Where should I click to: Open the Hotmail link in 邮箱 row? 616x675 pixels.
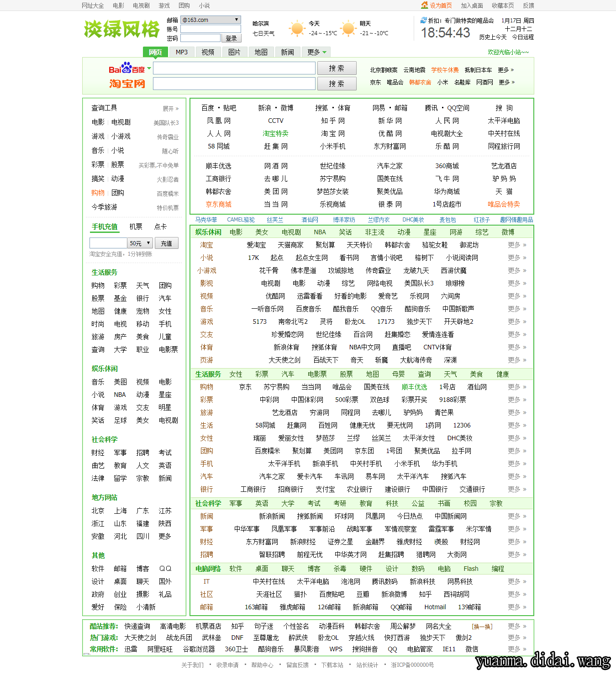tap(435, 607)
